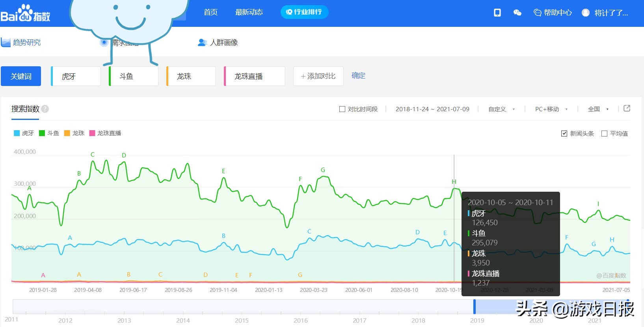Click 2015 on the timeline scrubber
The image size is (644, 327).
242,320
